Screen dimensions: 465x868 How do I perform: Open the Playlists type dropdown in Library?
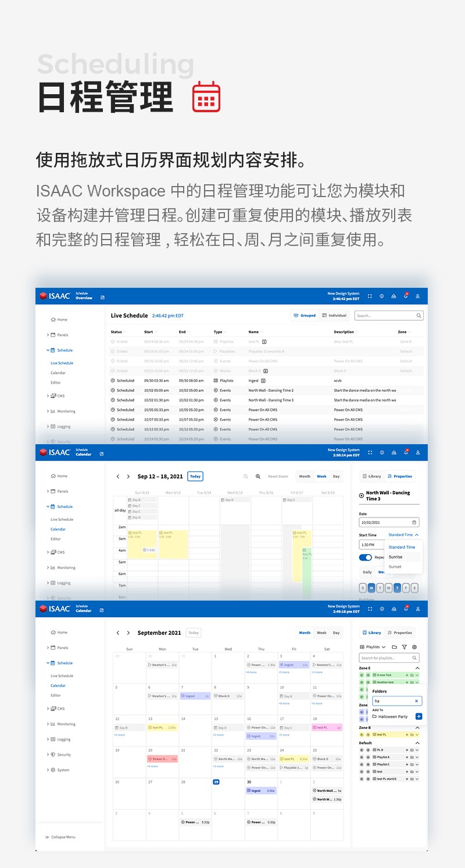pyautogui.click(x=373, y=647)
